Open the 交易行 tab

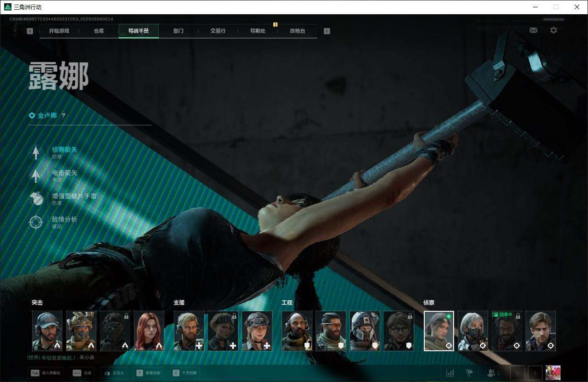(x=218, y=31)
